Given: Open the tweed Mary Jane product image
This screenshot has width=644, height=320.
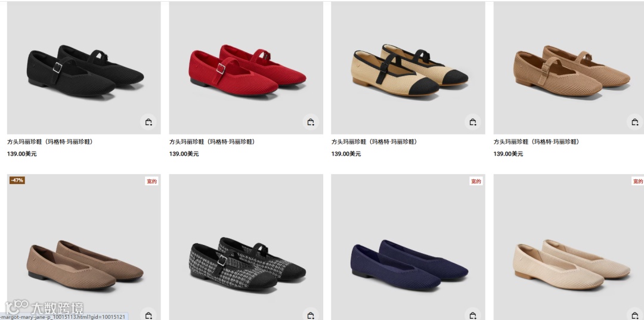Looking at the screenshot, I should (x=246, y=247).
